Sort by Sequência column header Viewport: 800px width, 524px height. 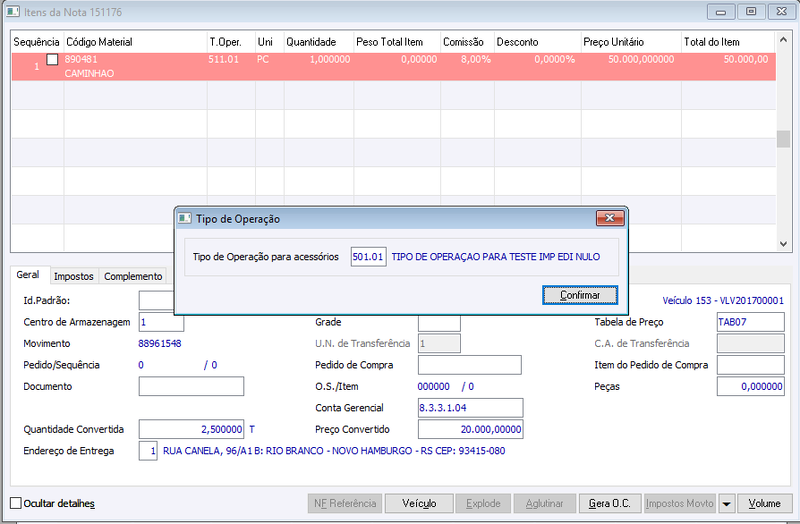tap(37, 42)
